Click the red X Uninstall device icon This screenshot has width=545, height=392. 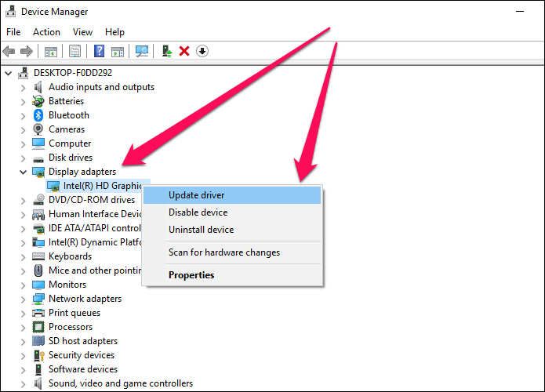184,52
